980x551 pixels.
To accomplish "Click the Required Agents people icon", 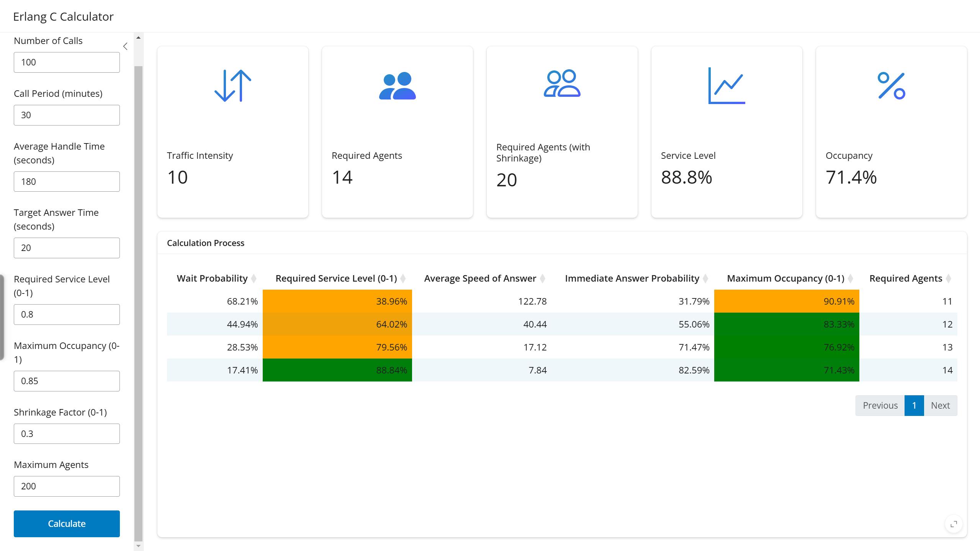I will point(397,86).
